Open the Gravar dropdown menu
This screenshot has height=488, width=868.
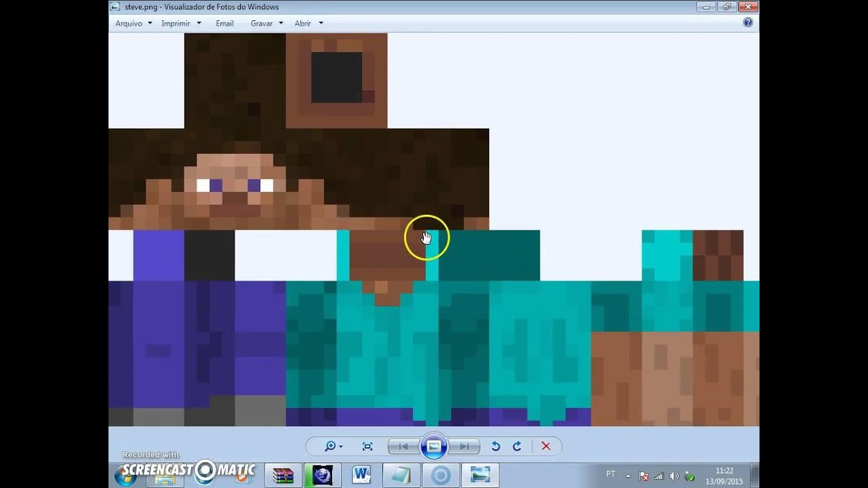pyautogui.click(x=266, y=23)
